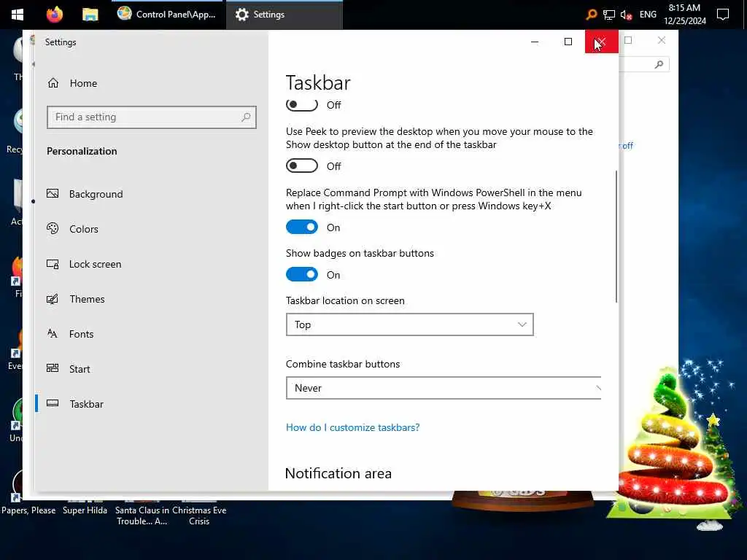Toggle the Off switch directly under the Taskbar heading
Screen dimensions: 747x560
302,105
